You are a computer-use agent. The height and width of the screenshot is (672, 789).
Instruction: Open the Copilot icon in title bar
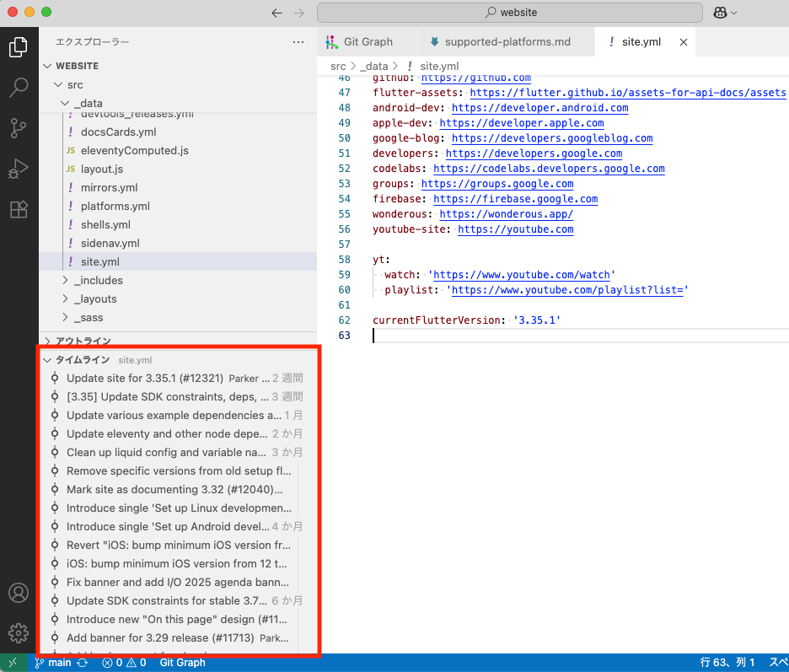[x=720, y=13]
